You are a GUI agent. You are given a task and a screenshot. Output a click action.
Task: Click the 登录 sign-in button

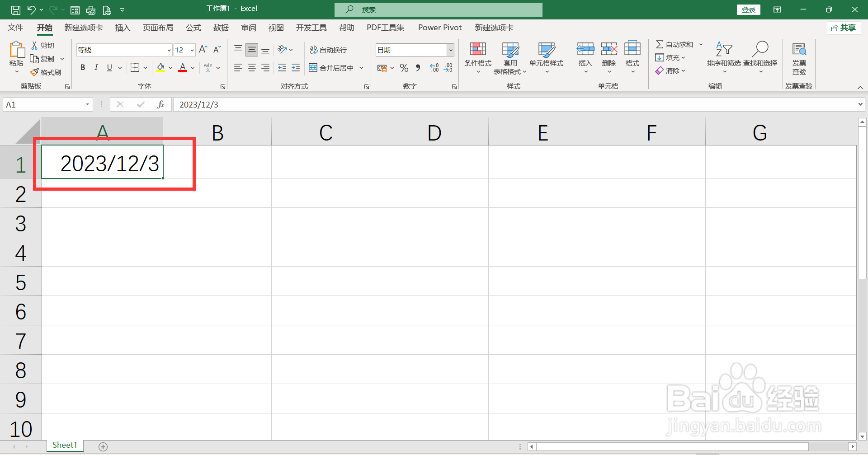(x=749, y=9)
